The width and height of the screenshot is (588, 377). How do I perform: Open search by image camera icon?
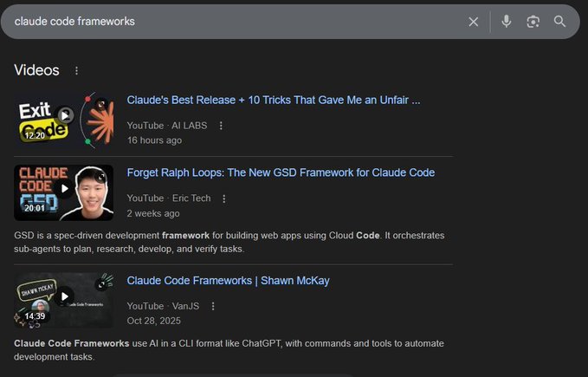click(x=533, y=22)
